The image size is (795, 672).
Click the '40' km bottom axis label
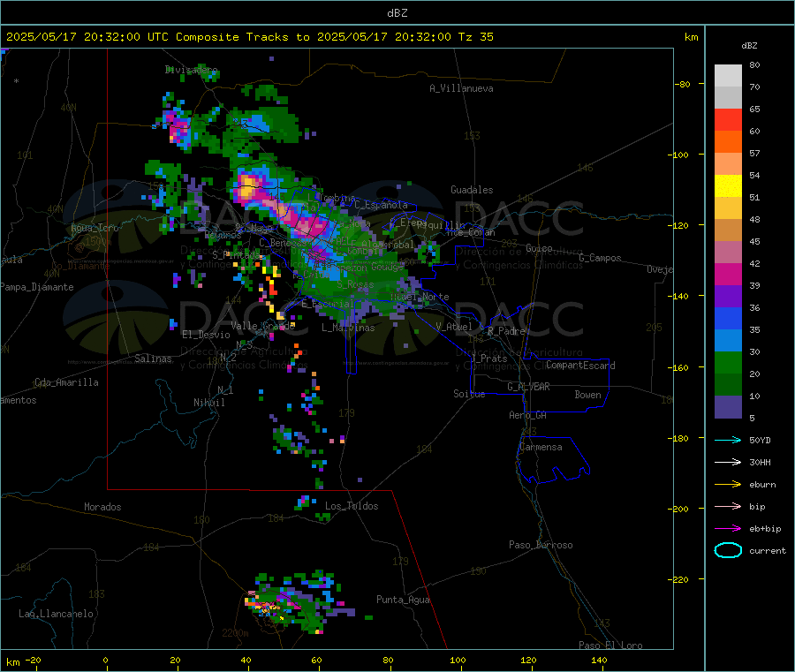pyautogui.click(x=246, y=660)
